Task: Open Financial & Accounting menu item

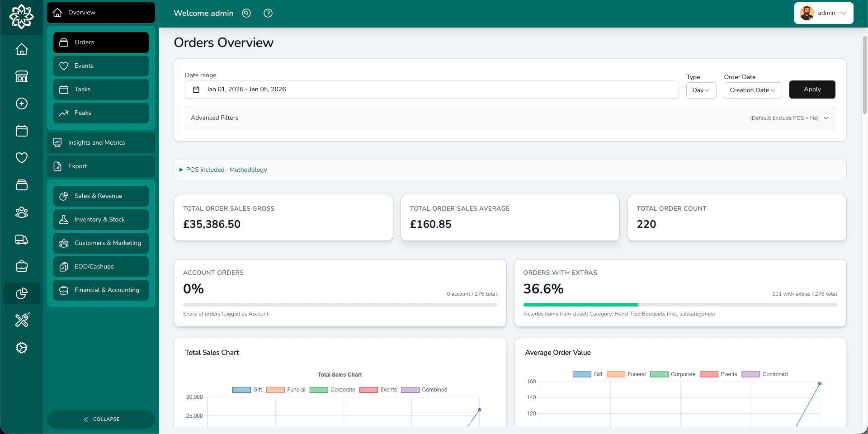Action: pos(100,290)
